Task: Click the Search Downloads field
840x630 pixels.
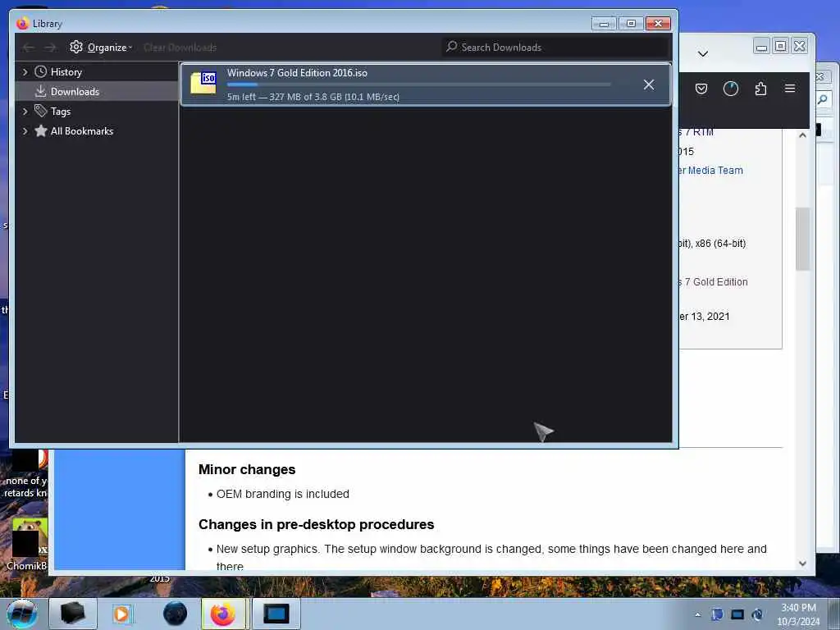Action: click(x=556, y=47)
